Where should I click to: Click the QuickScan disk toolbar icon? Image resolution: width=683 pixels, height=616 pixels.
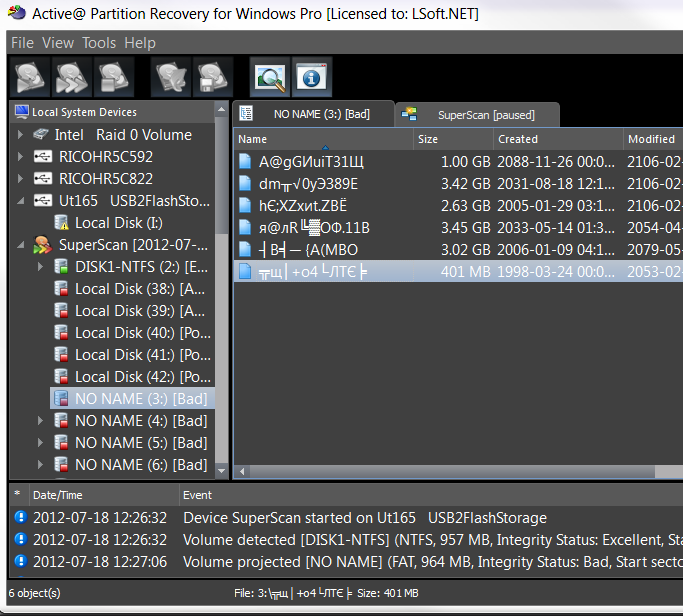[30, 78]
